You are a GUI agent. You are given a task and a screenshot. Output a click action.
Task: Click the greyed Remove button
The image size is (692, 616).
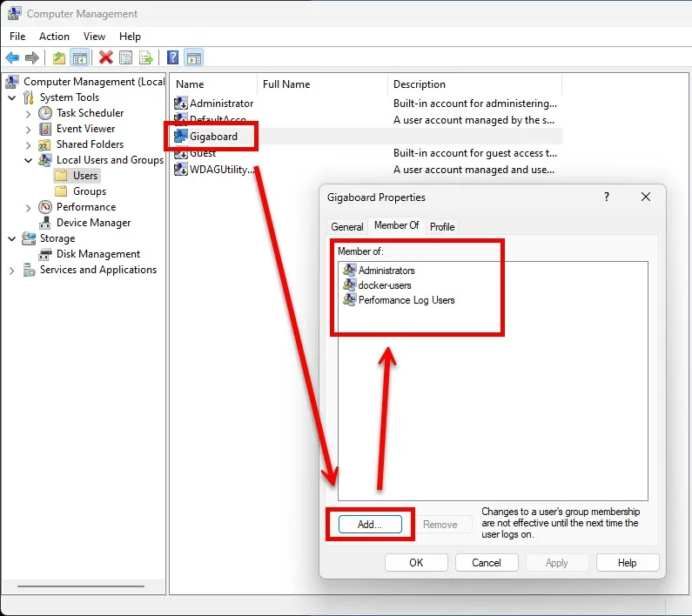pos(440,525)
